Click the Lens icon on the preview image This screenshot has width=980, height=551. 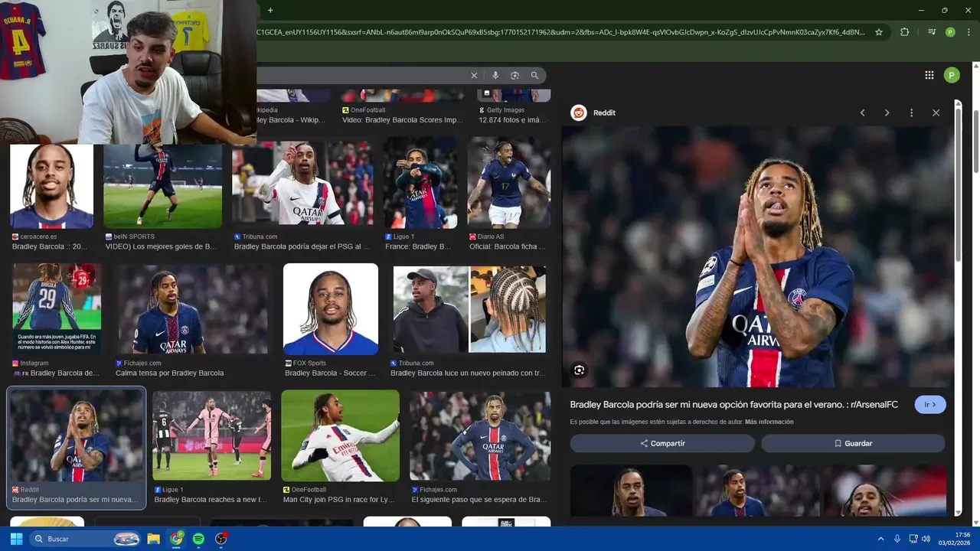pyautogui.click(x=579, y=370)
